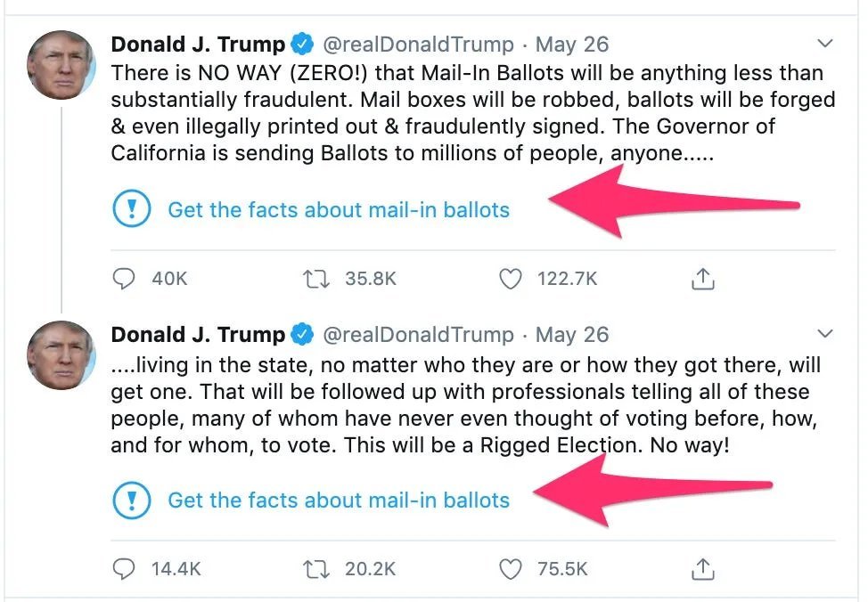This screenshot has height=602, width=868.
Task: Click the profile avatar on the first tweet
Action: (61, 64)
